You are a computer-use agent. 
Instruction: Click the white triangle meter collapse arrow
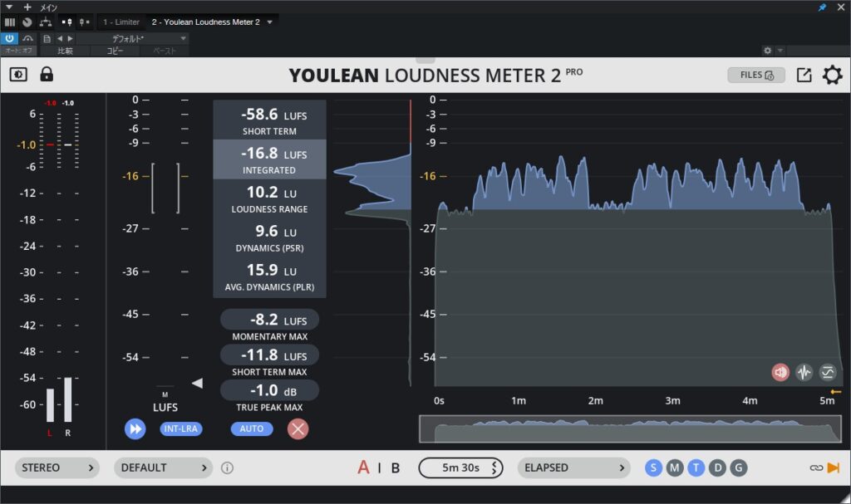(x=198, y=383)
